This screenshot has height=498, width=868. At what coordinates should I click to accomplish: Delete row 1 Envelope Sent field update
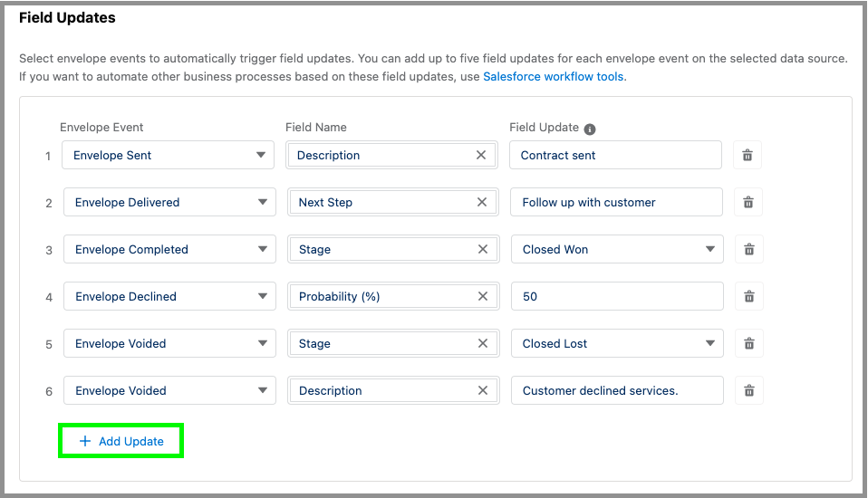747,155
